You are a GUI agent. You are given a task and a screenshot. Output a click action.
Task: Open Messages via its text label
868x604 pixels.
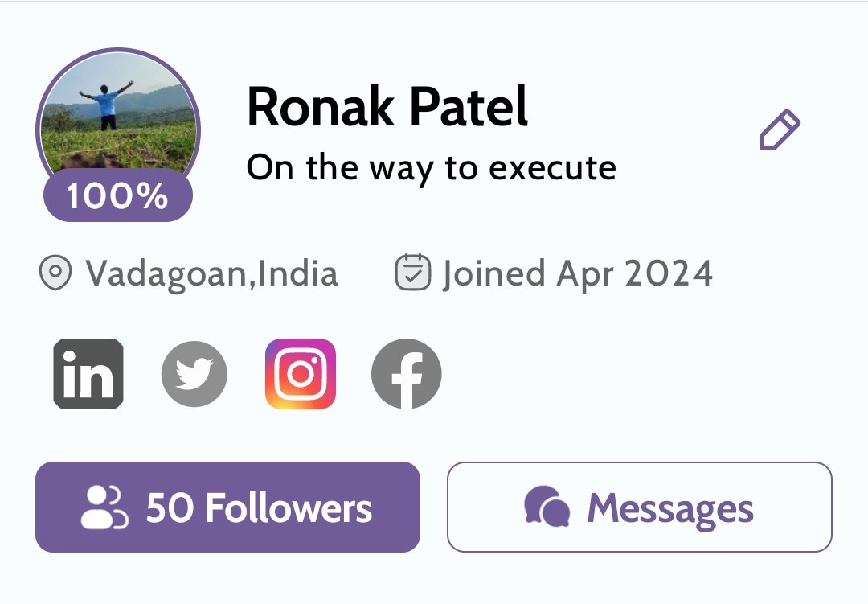pyautogui.click(x=670, y=508)
